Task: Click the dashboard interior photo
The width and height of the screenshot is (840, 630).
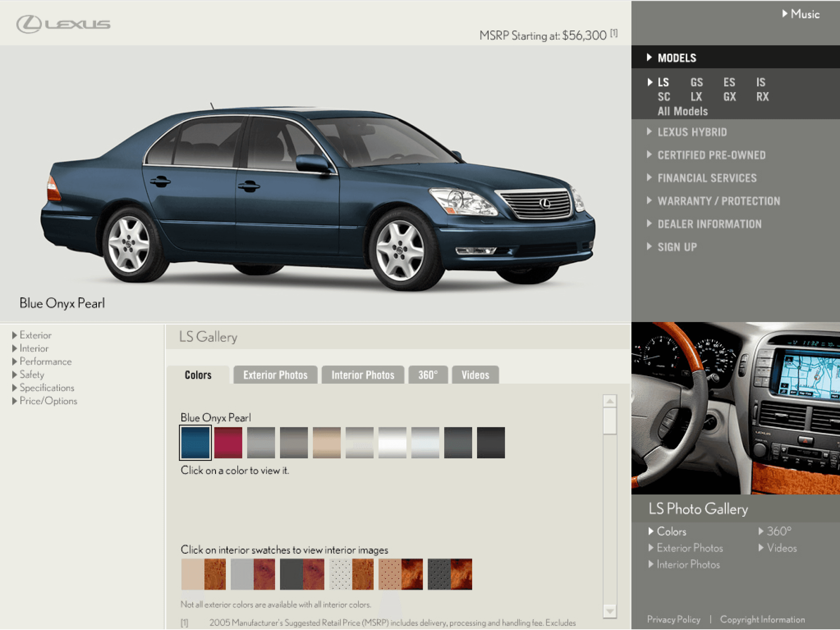Action: pyautogui.click(x=735, y=408)
